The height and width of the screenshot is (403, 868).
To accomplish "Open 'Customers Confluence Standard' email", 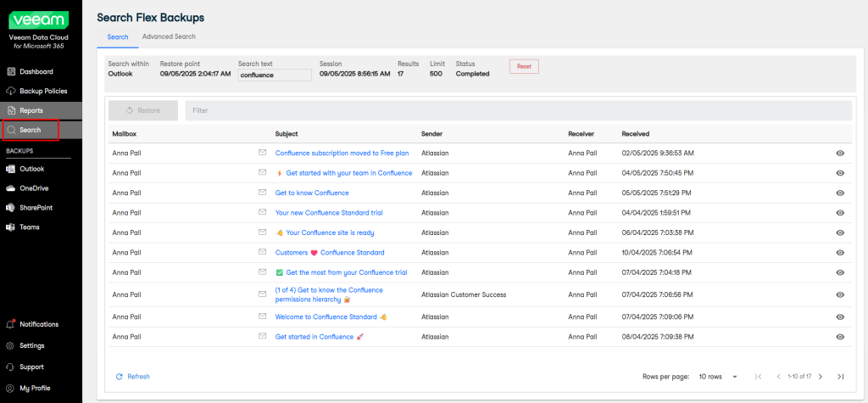I will (x=330, y=253).
